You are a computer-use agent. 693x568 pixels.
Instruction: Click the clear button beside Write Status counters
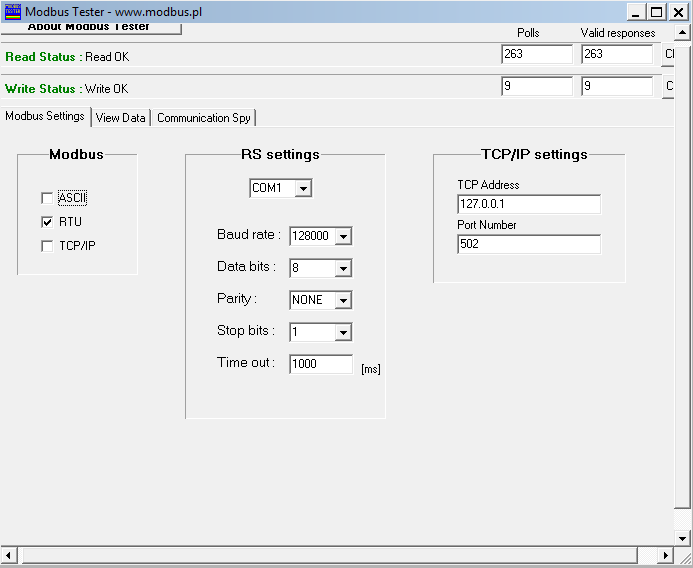click(x=668, y=86)
